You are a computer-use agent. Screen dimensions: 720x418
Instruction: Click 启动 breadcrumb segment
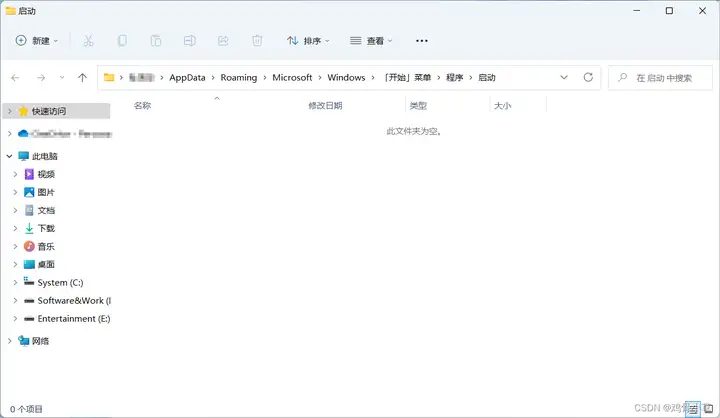coord(487,78)
